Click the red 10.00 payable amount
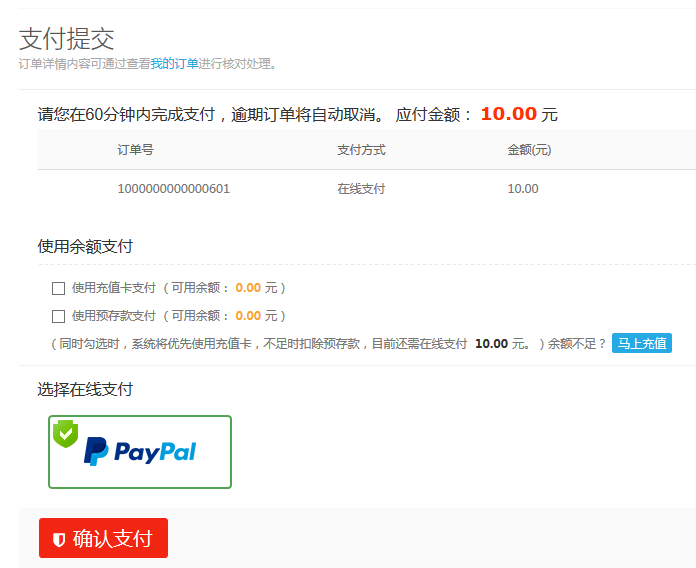 509,114
